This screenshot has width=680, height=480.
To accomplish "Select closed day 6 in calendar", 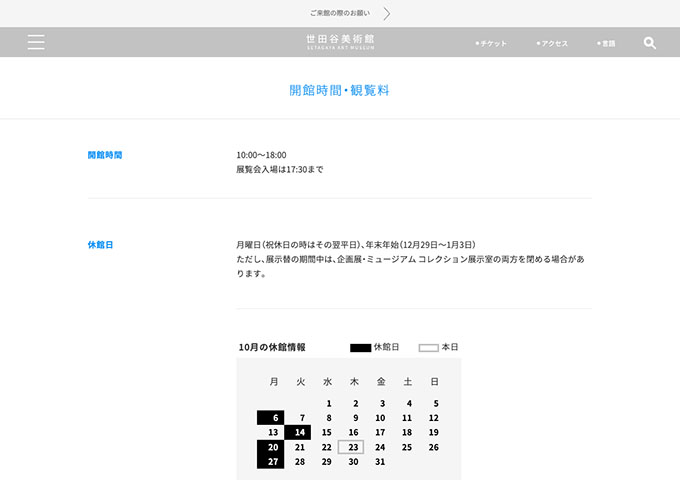I will pos(271,418).
